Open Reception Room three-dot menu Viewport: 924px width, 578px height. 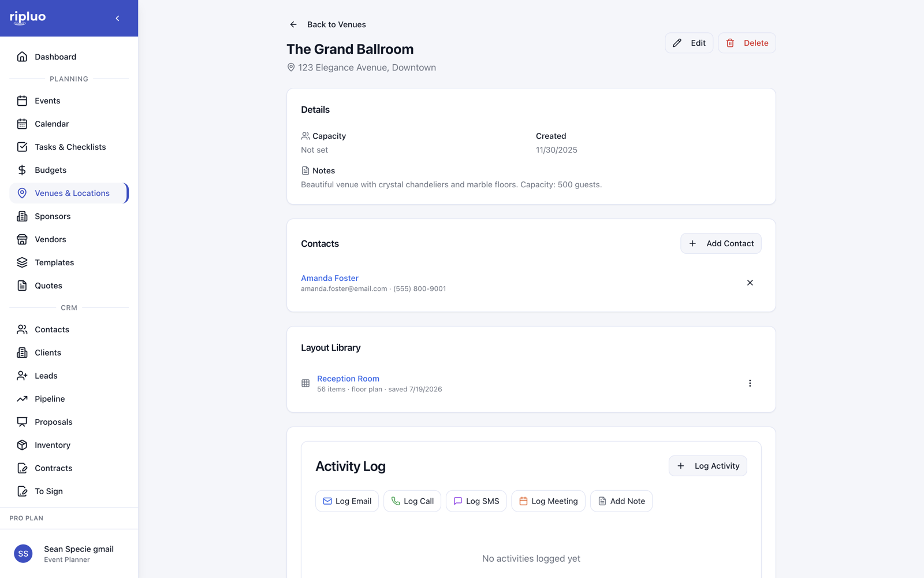point(750,383)
